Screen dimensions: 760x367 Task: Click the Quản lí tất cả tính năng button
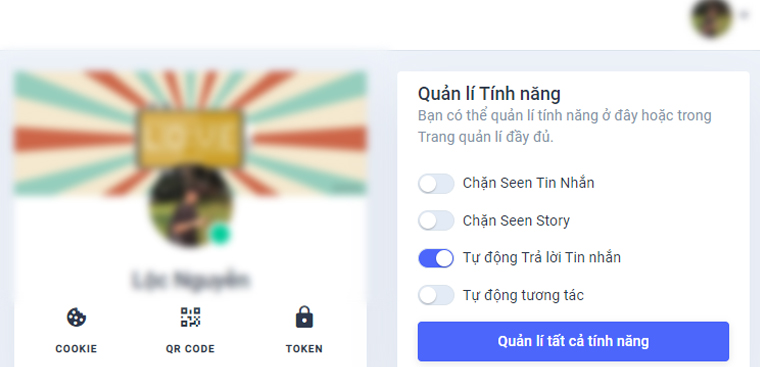click(x=573, y=341)
